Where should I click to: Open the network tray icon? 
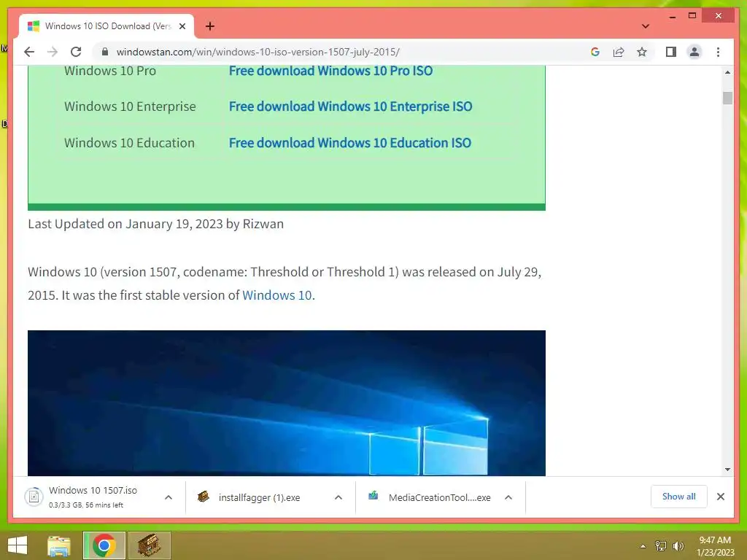click(x=661, y=546)
